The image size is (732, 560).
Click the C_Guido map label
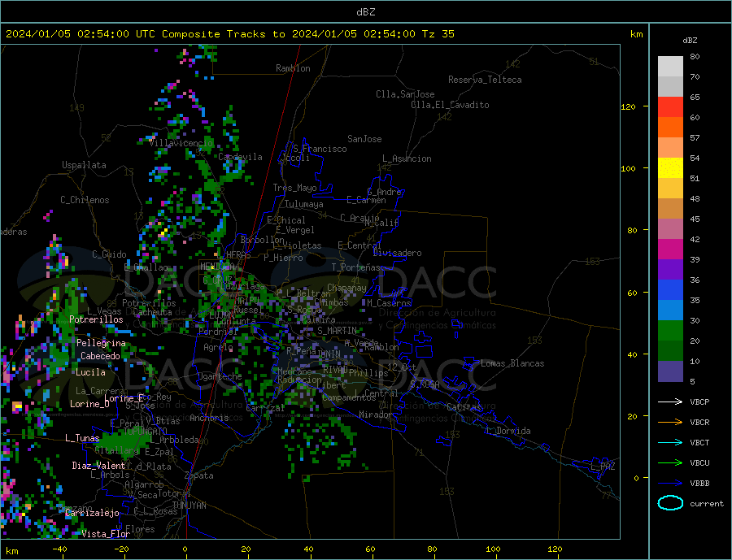(x=109, y=254)
